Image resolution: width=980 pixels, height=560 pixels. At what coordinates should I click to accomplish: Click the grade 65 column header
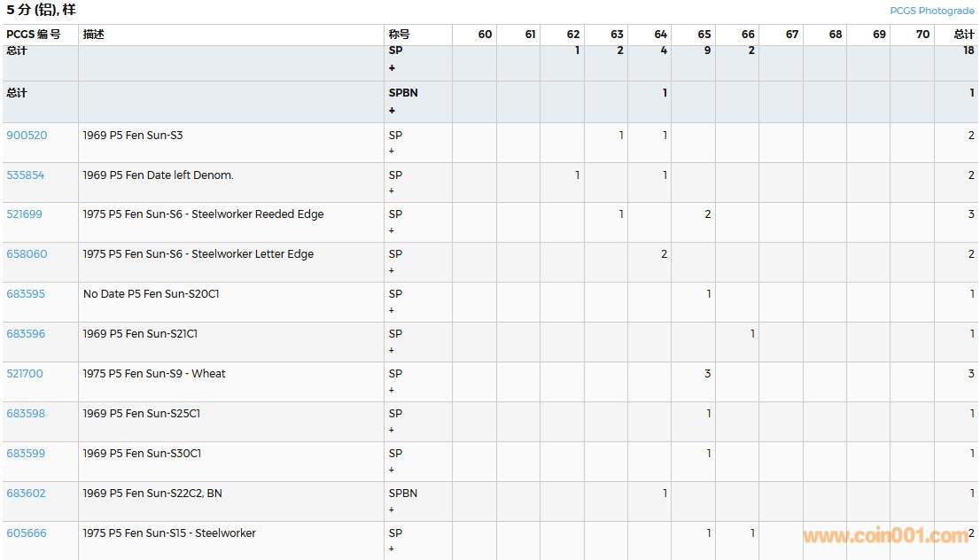pyautogui.click(x=704, y=35)
